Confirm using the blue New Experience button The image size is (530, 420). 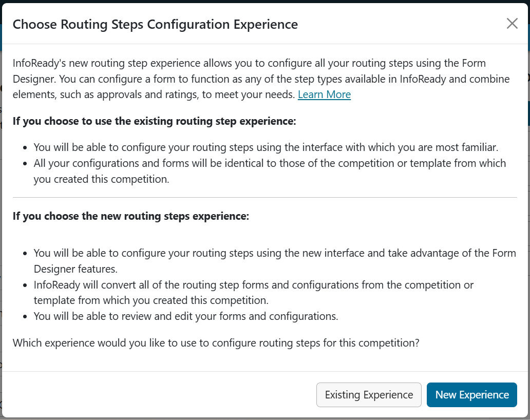pos(471,395)
